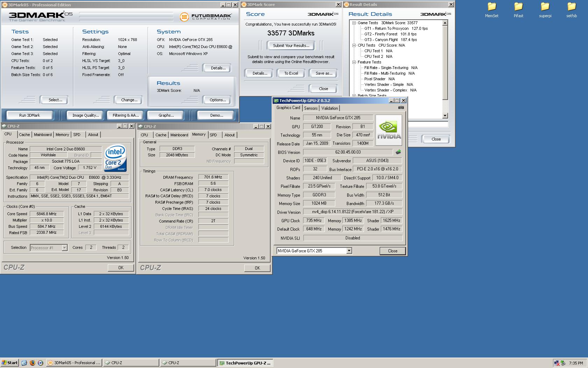Open the MemSet desktop folder
Viewport: 588px width, 368px height.
(492, 10)
